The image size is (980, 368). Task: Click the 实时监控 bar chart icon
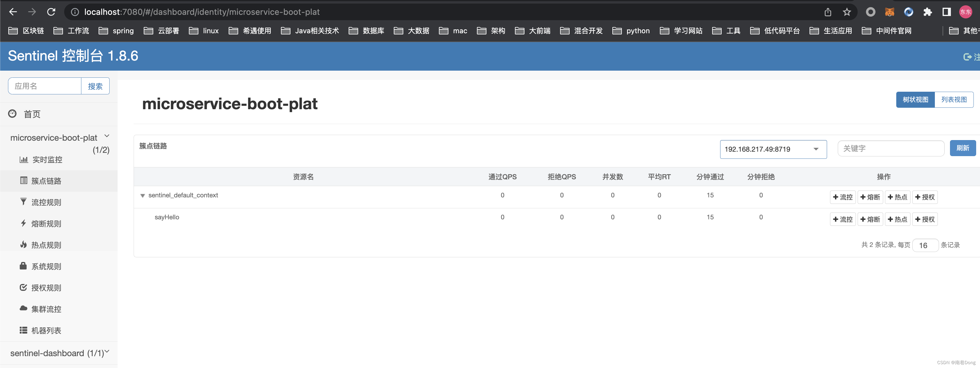[23, 159]
